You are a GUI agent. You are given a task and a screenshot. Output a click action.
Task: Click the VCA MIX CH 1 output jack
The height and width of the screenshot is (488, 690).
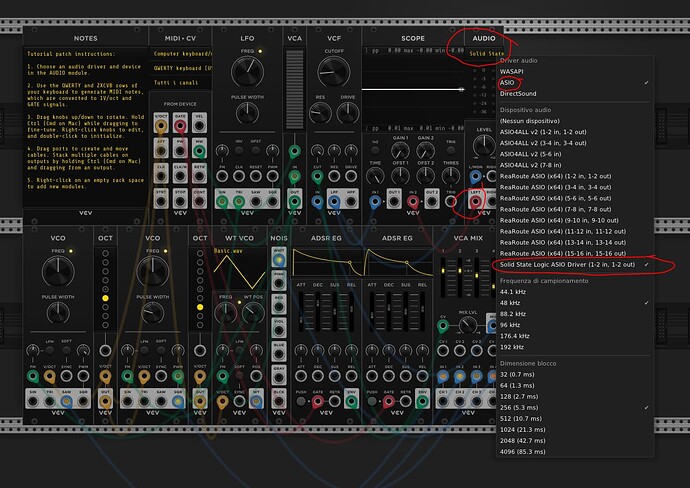(x=443, y=401)
